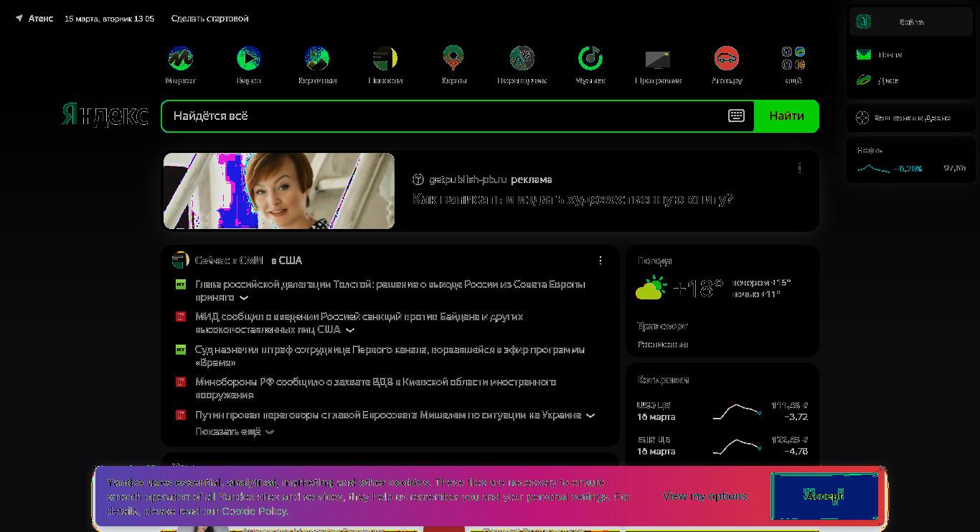Open the Новости service icon
The height and width of the screenshot is (532, 980).
(385, 58)
